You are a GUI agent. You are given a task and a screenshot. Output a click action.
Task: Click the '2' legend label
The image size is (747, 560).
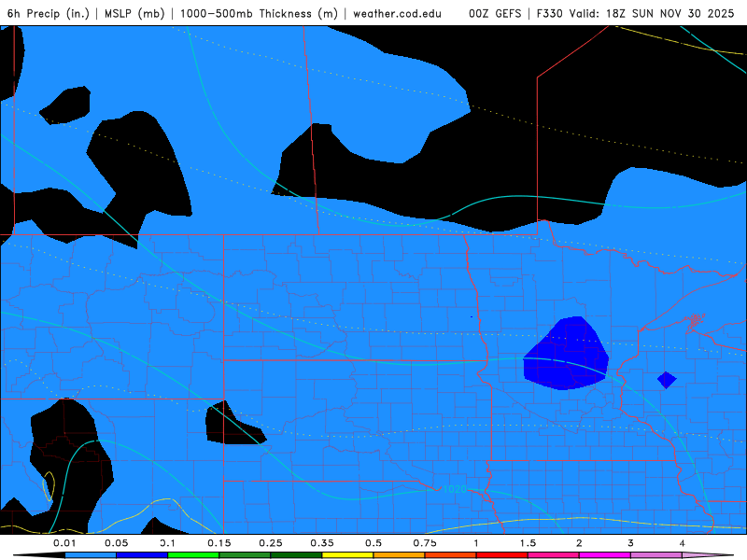tap(579, 543)
